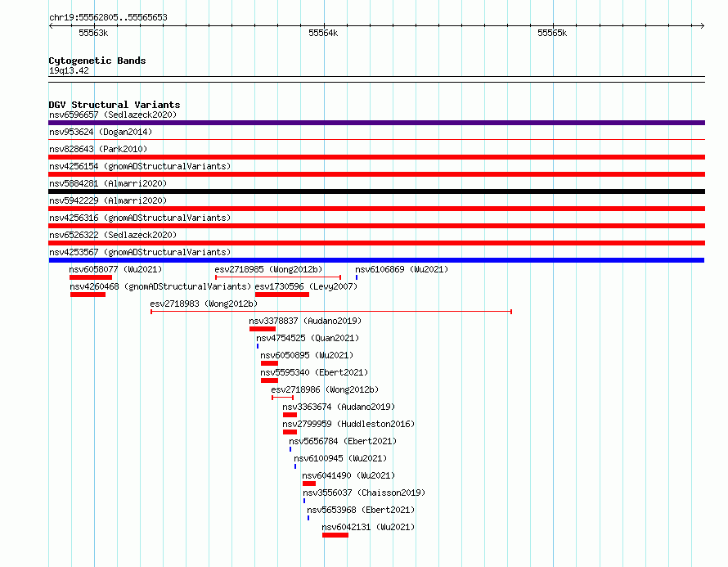Select nsv3378837 (Audano2019) label
This screenshot has height=567, width=728.
[305, 321]
